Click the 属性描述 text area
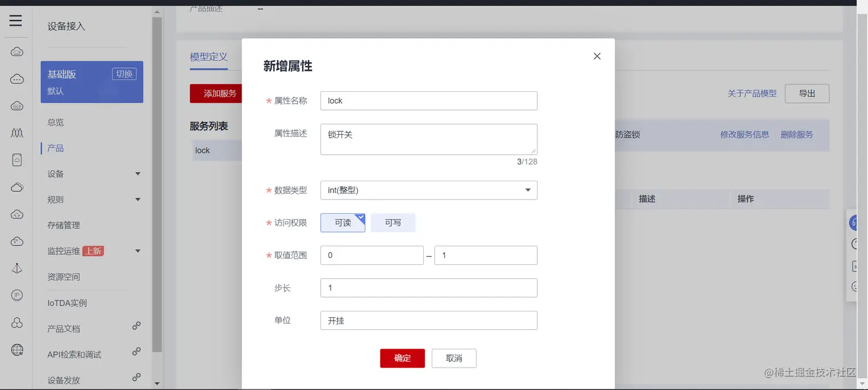The height and width of the screenshot is (390, 868). click(x=429, y=139)
